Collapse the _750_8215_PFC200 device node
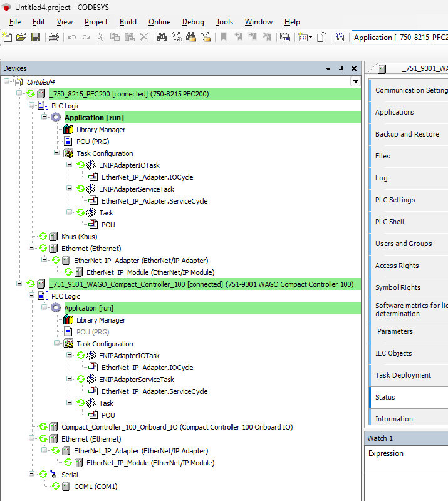448x501 pixels. coord(19,93)
